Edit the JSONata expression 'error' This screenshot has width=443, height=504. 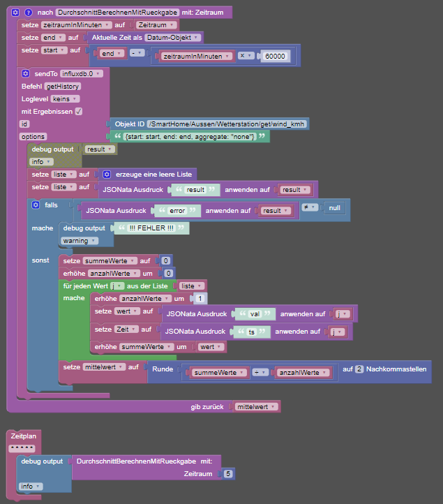pyautogui.click(x=177, y=211)
